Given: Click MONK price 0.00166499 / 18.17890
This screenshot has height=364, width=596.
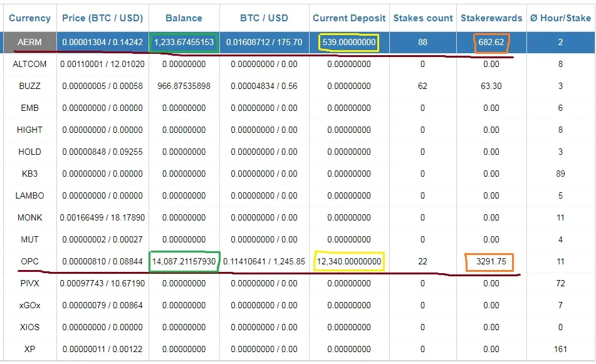Looking at the screenshot, I should pyautogui.click(x=103, y=218).
